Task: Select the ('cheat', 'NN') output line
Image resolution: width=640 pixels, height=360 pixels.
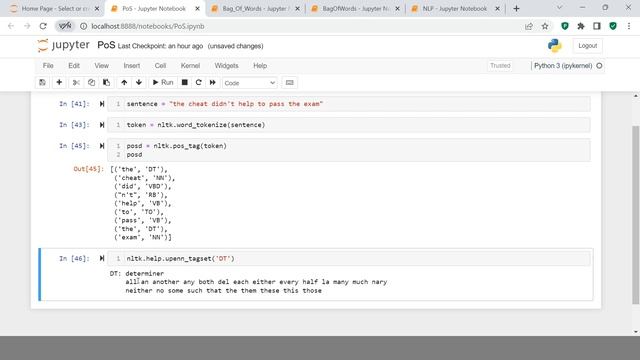Action: pos(144,178)
